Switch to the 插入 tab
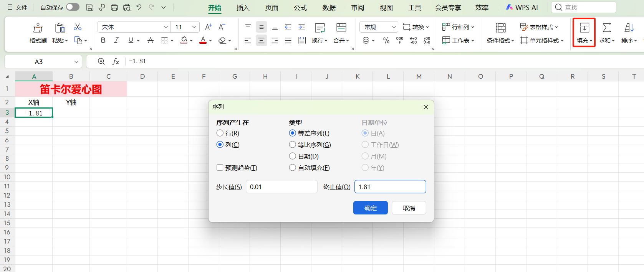 [243, 8]
